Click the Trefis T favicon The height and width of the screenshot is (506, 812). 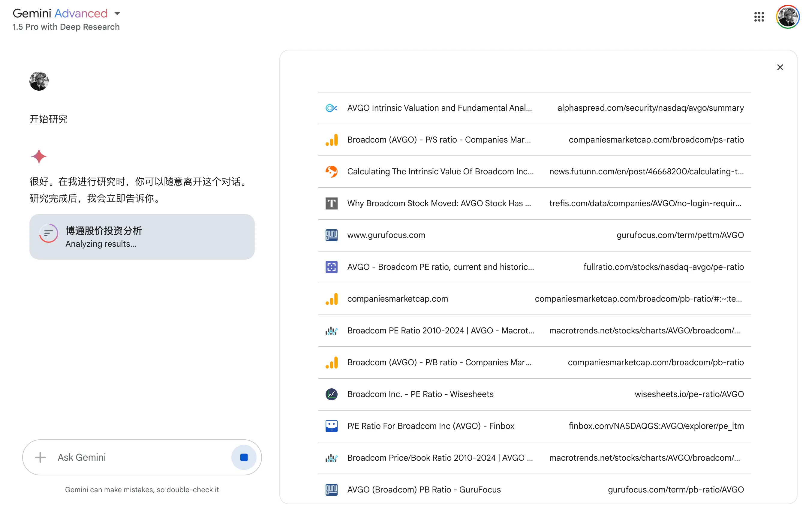pos(331,203)
